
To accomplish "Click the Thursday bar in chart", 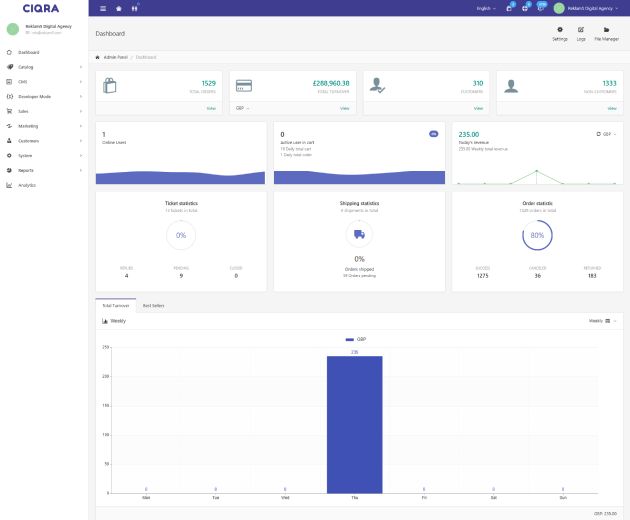I will (354, 424).
